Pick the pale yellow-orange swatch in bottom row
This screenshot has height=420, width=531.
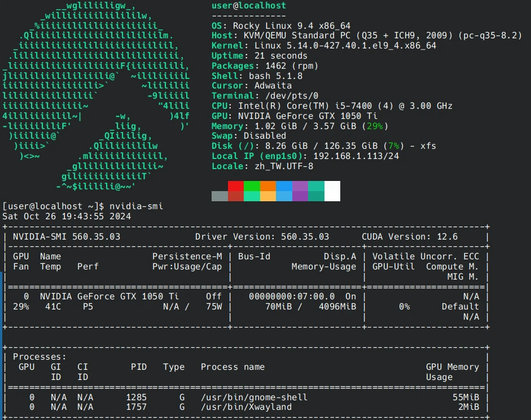268,196
